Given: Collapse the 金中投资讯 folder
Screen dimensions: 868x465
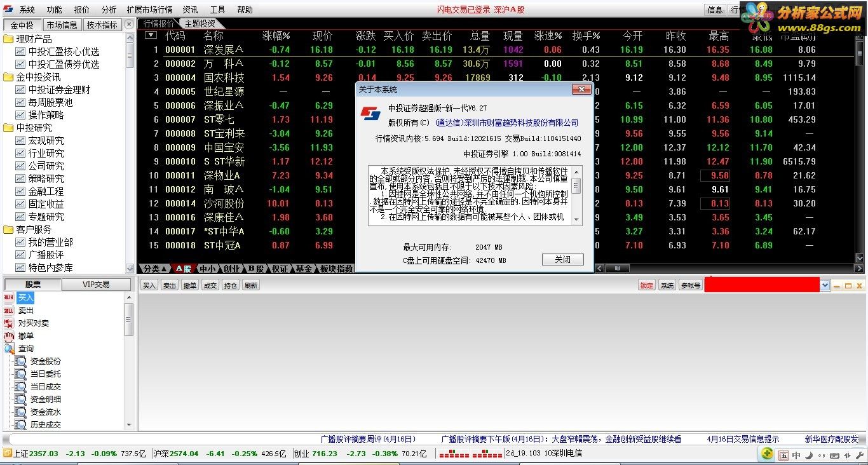Looking at the screenshot, I should [9, 77].
